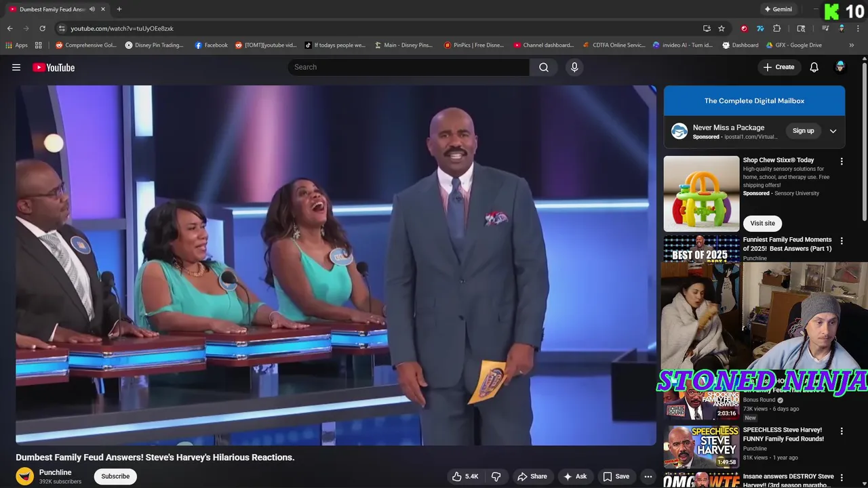Mute the tab via the speaker icon

pyautogui.click(x=92, y=9)
